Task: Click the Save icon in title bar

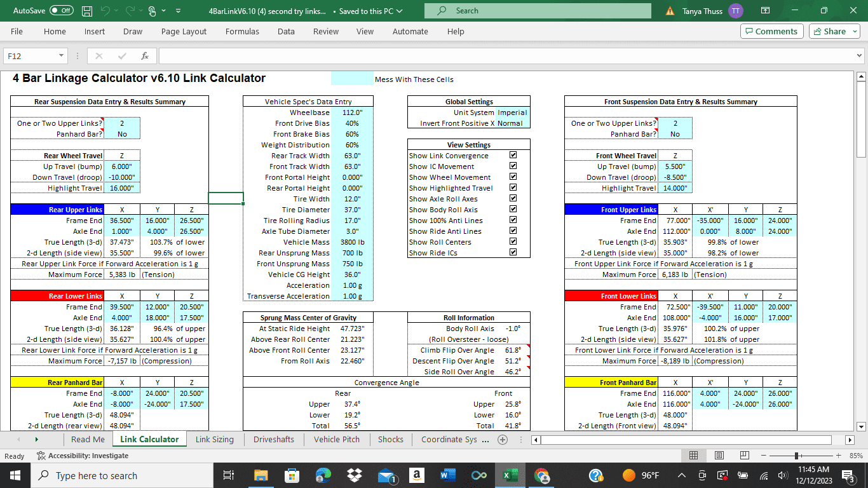Action: click(87, 11)
